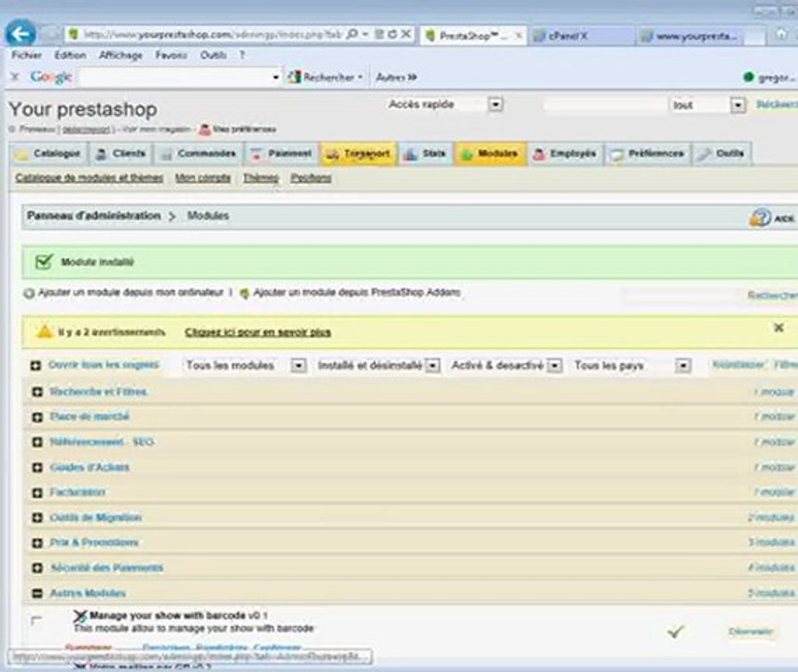Click the Ouvrir tous les onglets plus icon
This screenshot has width=798, height=672.
35,366
